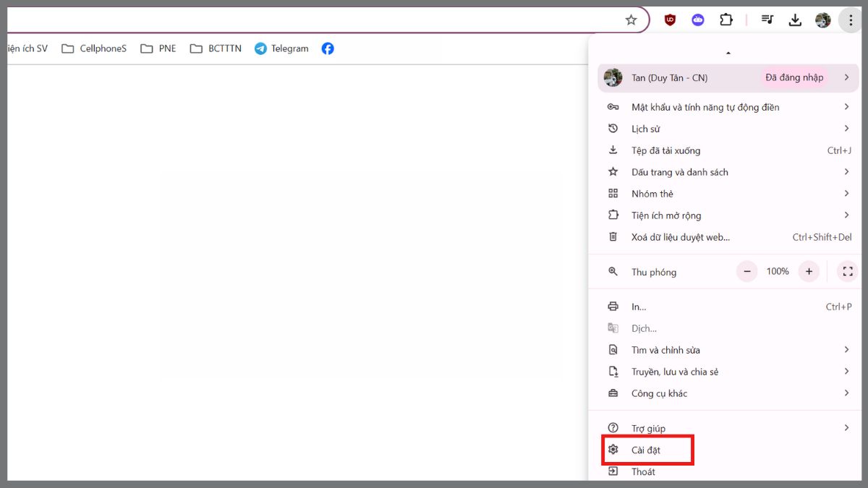Click the find icon beside Tìm và chỉnh sửa
The height and width of the screenshot is (488, 868).
613,350
